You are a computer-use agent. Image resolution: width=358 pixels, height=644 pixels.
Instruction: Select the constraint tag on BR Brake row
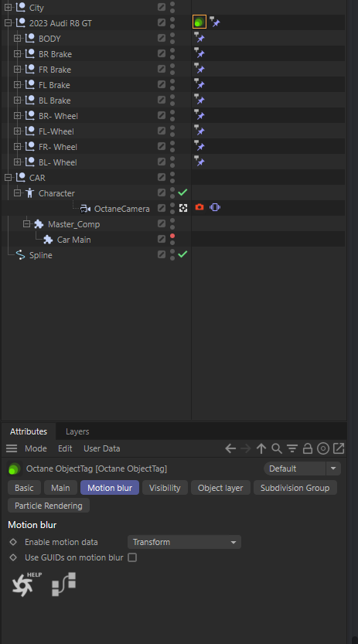click(199, 53)
